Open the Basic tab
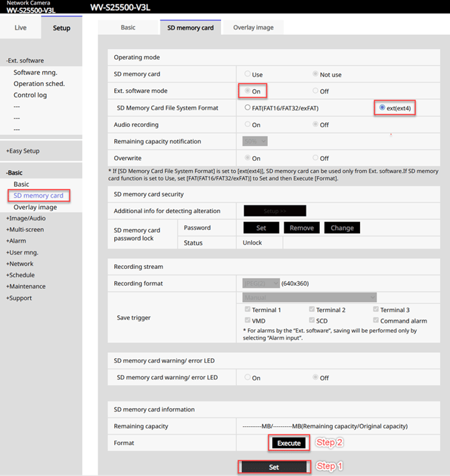This screenshot has height=476, width=450. (x=128, y=28)
